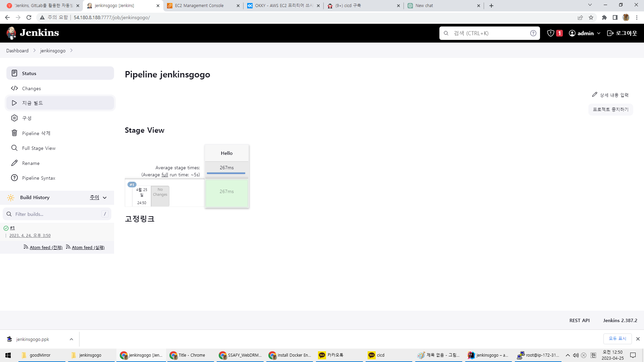Open the security warning shield icon

pyautogui.click(x=550, y=33)
